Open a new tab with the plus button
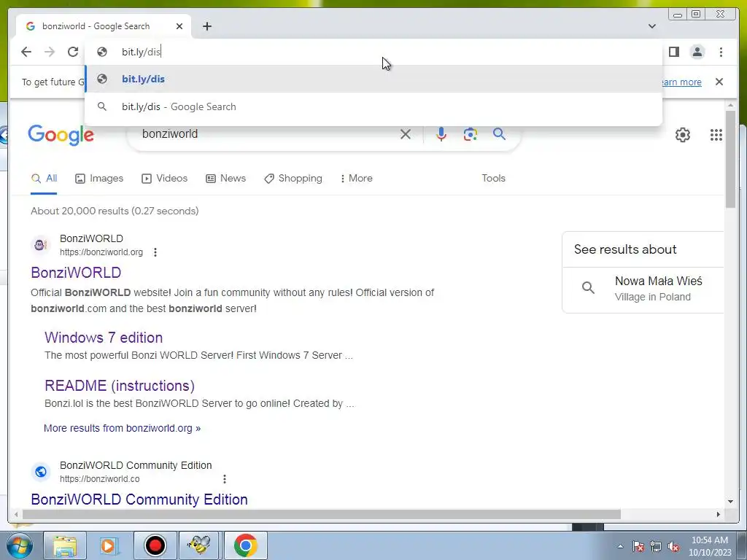 [x=206, y=26]
